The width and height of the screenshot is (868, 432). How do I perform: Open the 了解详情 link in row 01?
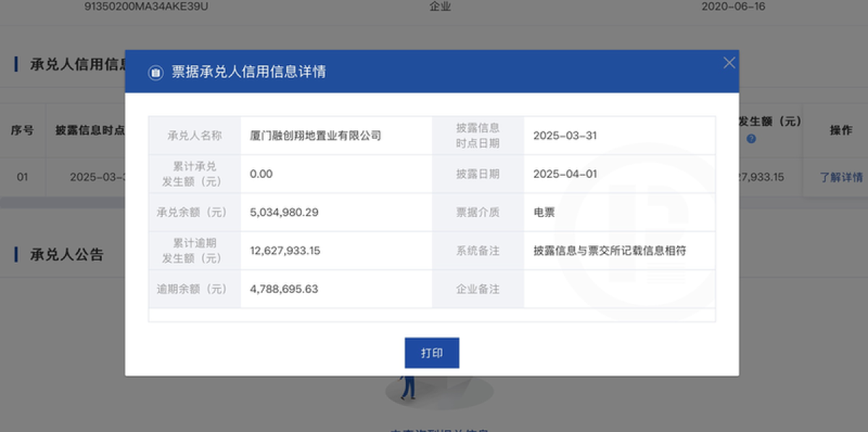tap(841, 177)
